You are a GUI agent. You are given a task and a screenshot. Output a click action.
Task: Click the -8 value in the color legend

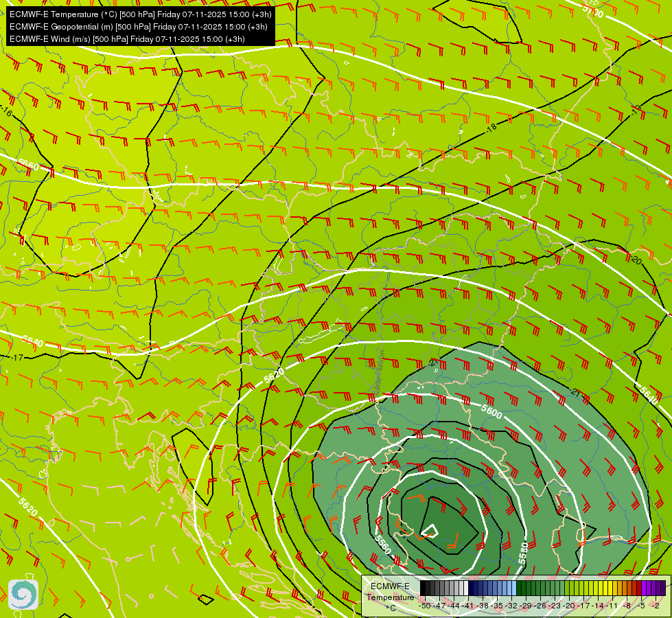coord(627,606)
